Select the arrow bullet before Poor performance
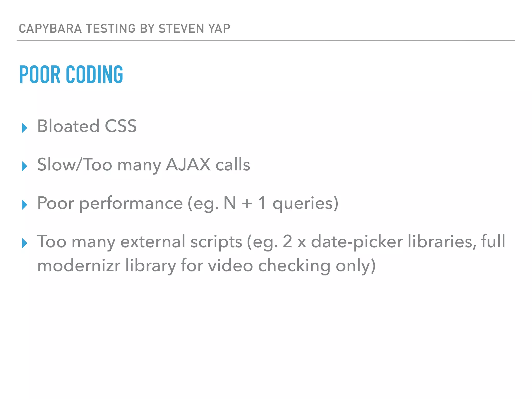Screen dimensions: 532x399 click(x=25, y=205)
